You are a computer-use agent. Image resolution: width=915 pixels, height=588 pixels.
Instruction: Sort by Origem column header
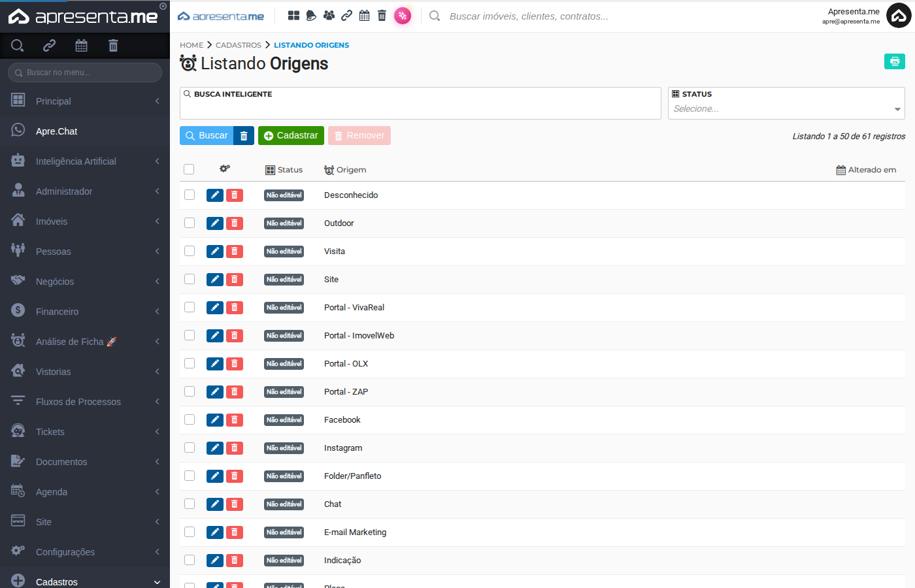[x=345, y=170]
